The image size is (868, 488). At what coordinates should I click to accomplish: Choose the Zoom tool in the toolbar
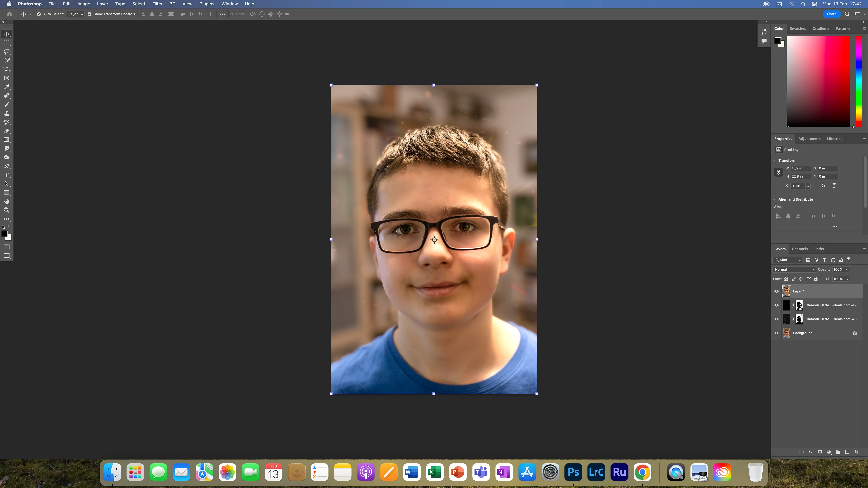coord(7,210)
